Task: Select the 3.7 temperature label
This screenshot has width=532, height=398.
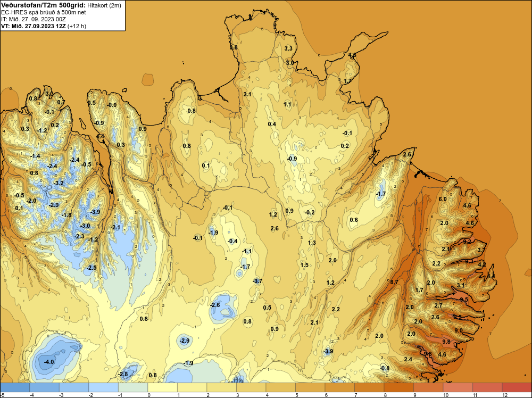Action: coord(481,250)
